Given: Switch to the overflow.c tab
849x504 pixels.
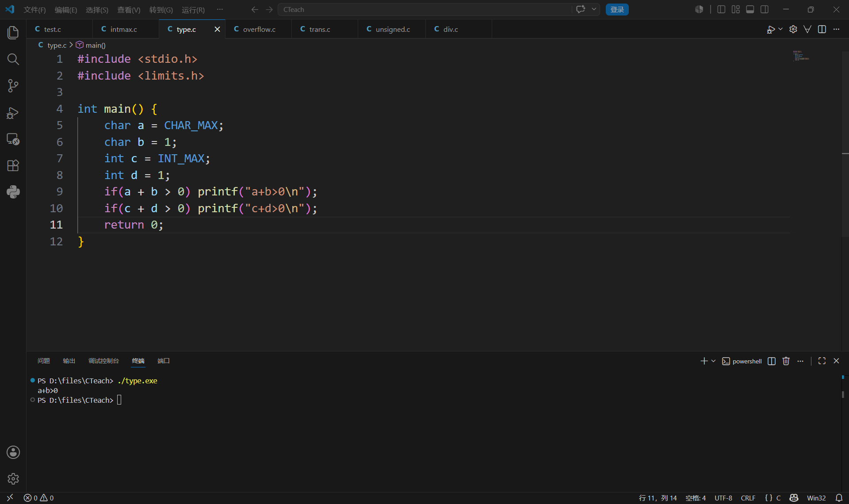Looking at the screenshot, I should click(259, 29).
